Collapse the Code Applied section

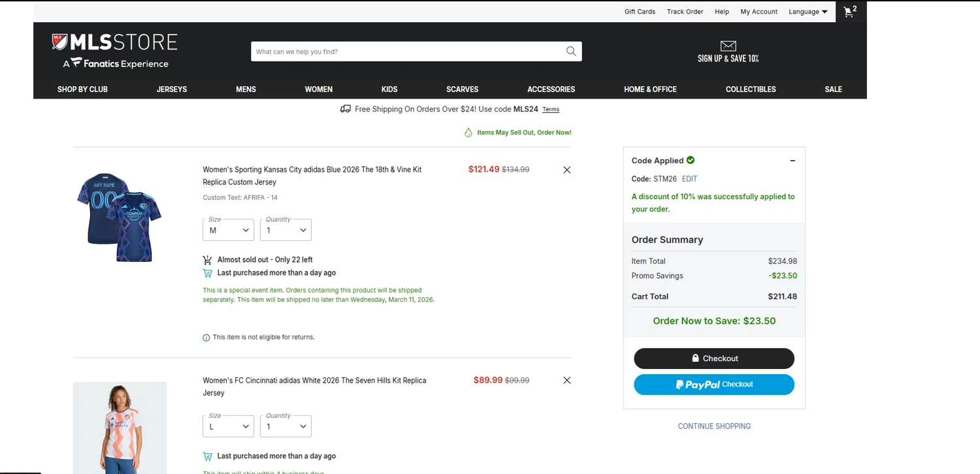pos(792,161)
